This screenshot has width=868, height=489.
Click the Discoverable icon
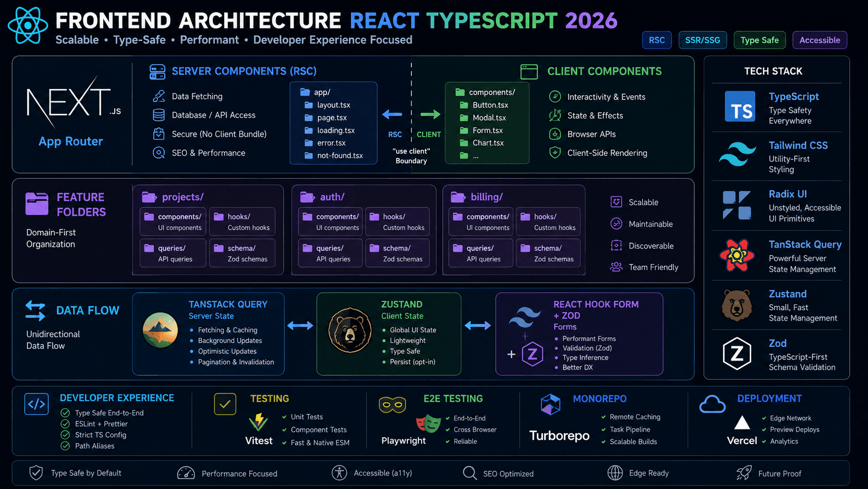point(616,245)
